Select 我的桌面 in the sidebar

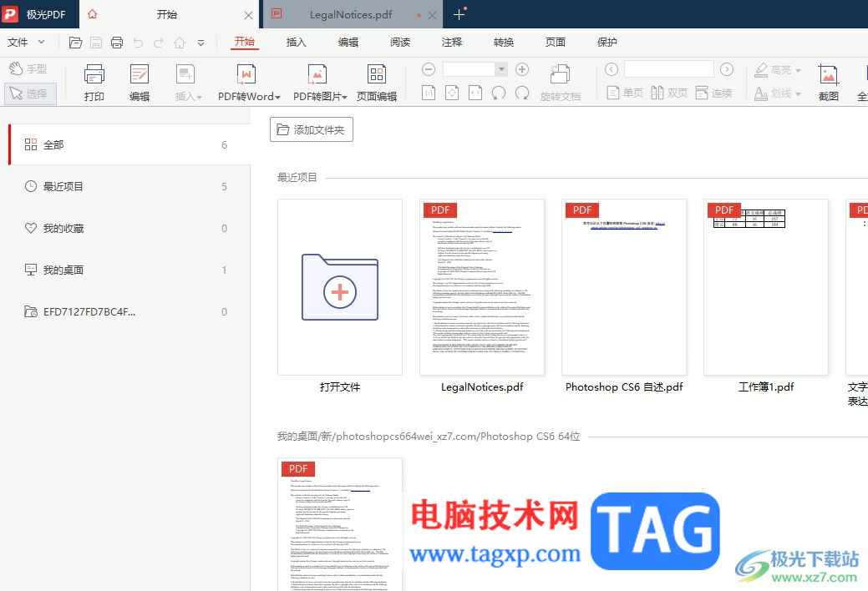coord(129,270)
